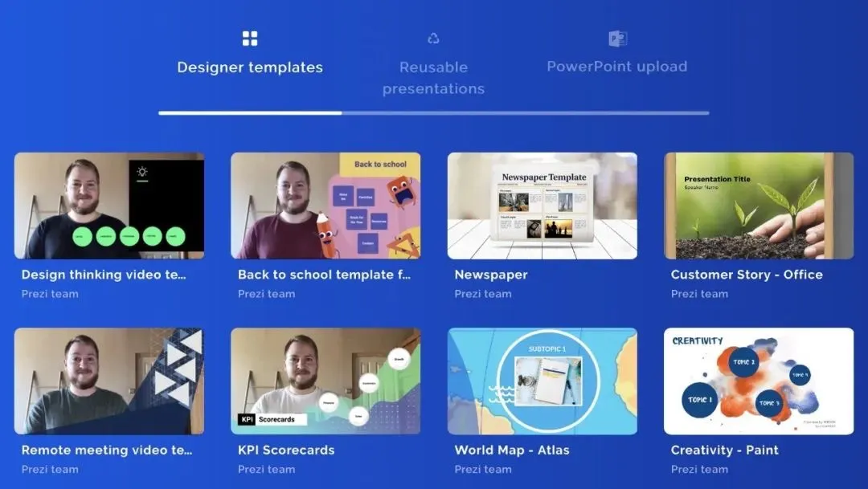Click Prezi team under Creativity - Paint
868x489 pixels.
[x=699, y=470]
